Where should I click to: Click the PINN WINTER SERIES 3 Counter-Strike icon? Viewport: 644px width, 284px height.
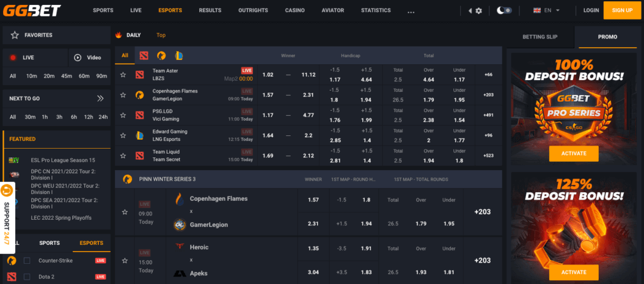coord(127,179)
